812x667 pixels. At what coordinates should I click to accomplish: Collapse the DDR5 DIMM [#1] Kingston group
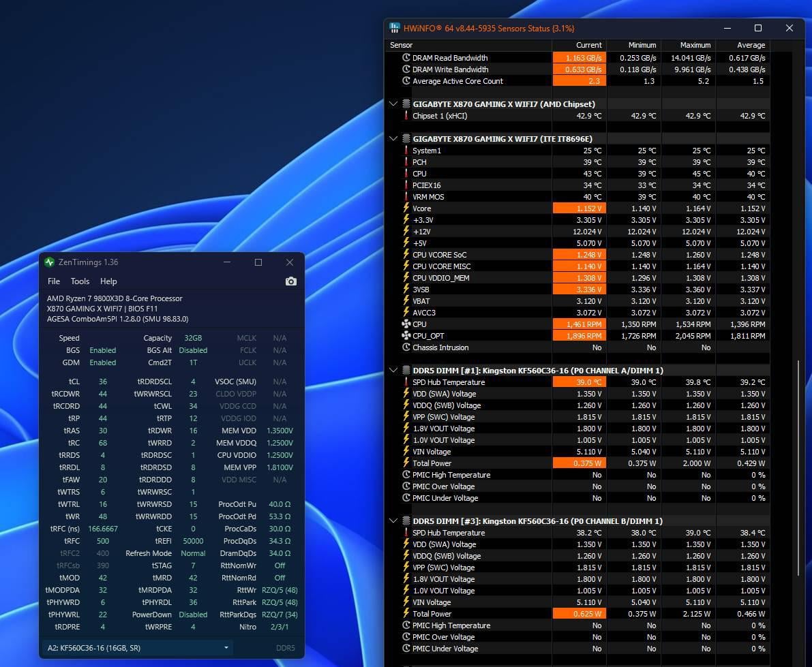point(393,371)
